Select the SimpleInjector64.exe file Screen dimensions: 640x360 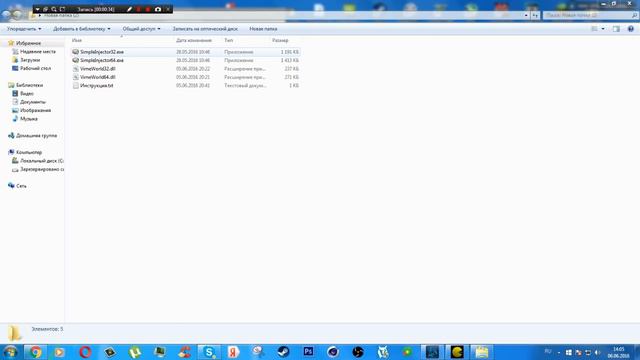186,60
